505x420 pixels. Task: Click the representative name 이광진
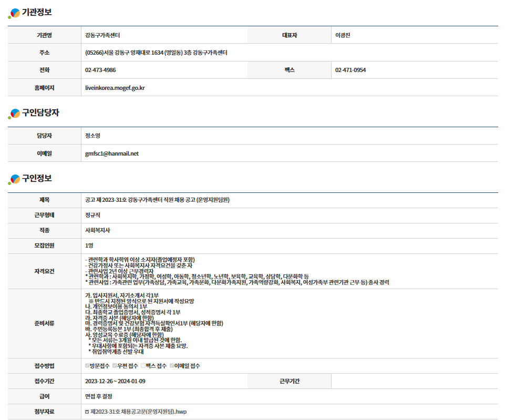[x=343, y=35]
